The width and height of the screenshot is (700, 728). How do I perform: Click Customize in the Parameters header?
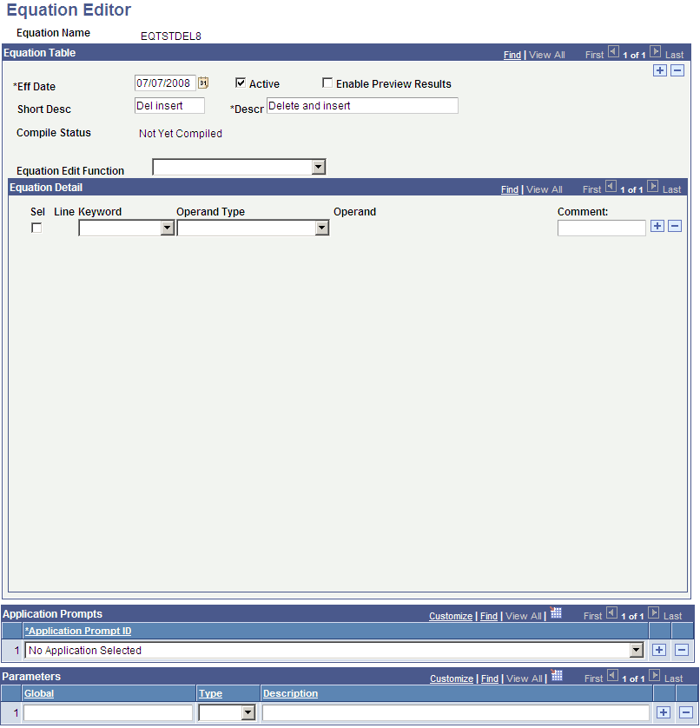(x=451, y=678)
